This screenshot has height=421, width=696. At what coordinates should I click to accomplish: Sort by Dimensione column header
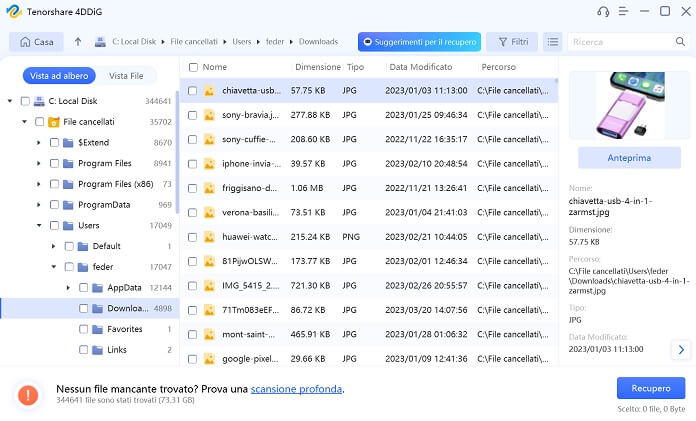tap(318, 67)
